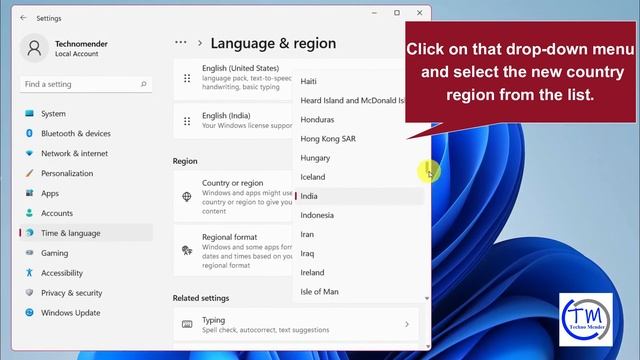Viewport: 640px width, 360px height.
Task: Open Network & internet label
Action: click(x=74, y=153)
